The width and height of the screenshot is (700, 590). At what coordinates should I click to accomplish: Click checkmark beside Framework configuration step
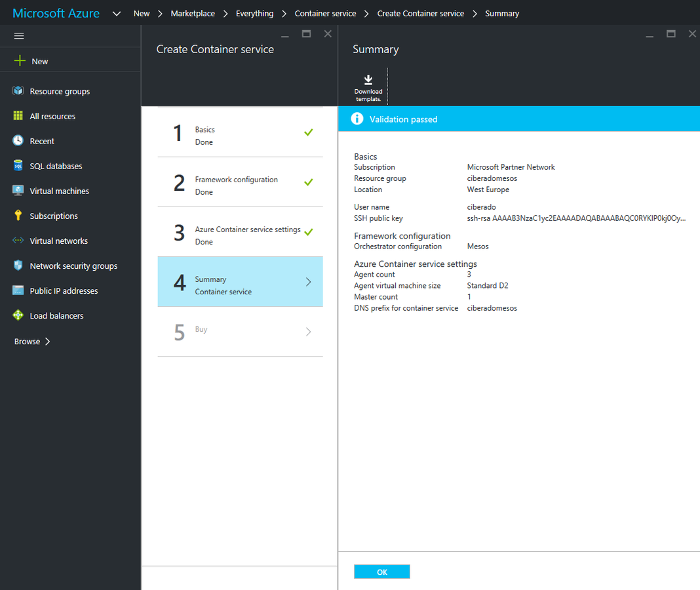pyautogui.click(x=309, y=182)
